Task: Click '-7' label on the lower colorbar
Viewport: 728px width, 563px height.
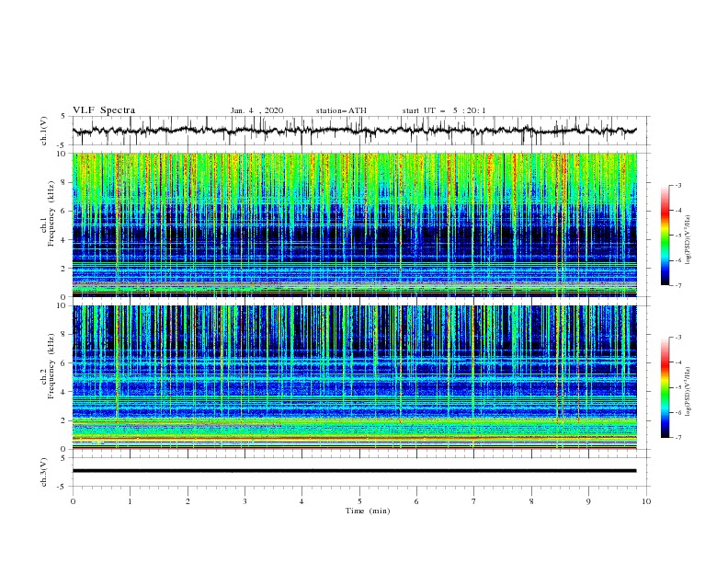Action: (677, 438)
